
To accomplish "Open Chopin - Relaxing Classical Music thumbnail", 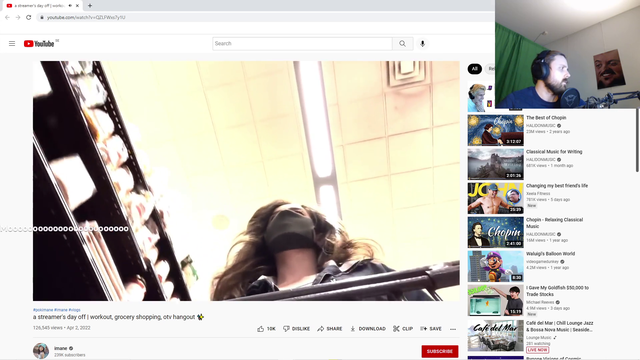I will [496, 232].
